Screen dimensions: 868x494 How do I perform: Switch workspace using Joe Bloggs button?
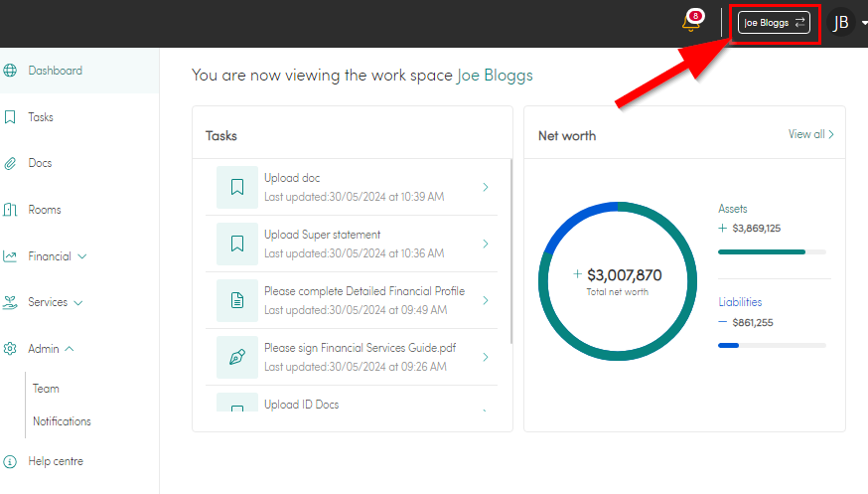774,22
